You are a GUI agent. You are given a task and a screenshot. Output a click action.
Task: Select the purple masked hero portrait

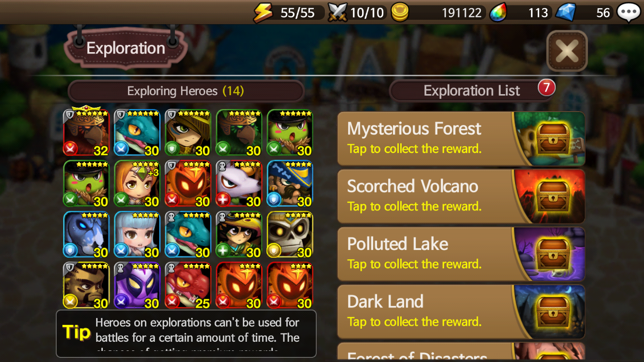137,286
